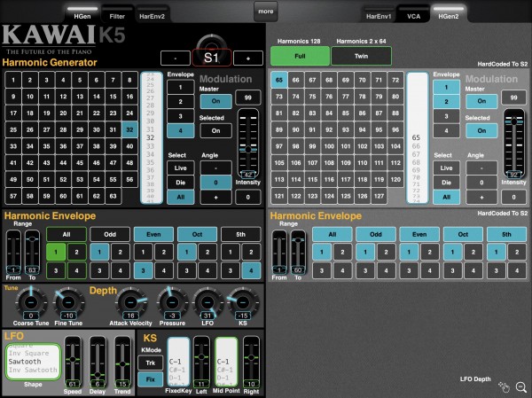Toggle Master modulation On in right panel
Image resolution: width=532 pixels, height=398 pixels.
[481, 101]
